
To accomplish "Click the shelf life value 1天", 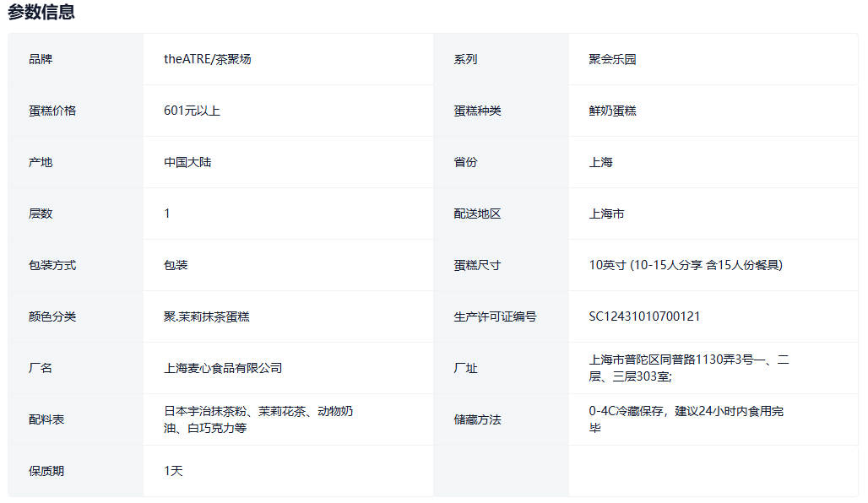I will pos(173,471).
